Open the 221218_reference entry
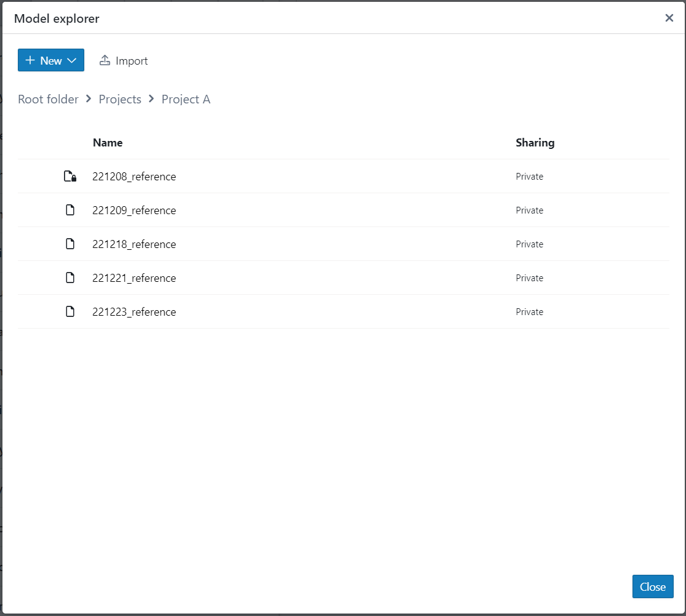Viewport: 686px width, 616px height. (x=134, y=244)
